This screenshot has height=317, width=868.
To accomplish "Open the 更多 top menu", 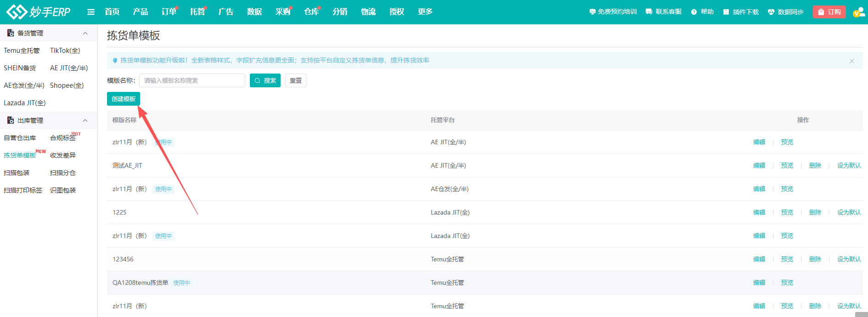I will point(425,12).
